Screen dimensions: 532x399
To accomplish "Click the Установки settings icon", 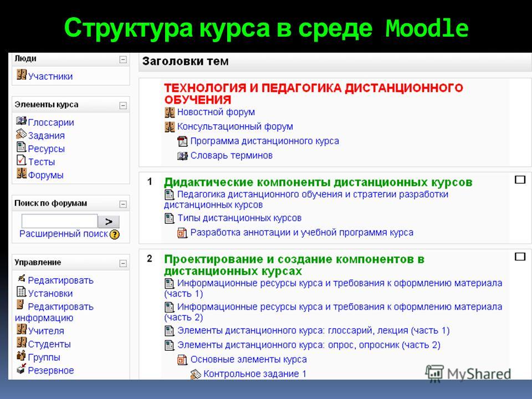I will point(21,292).
